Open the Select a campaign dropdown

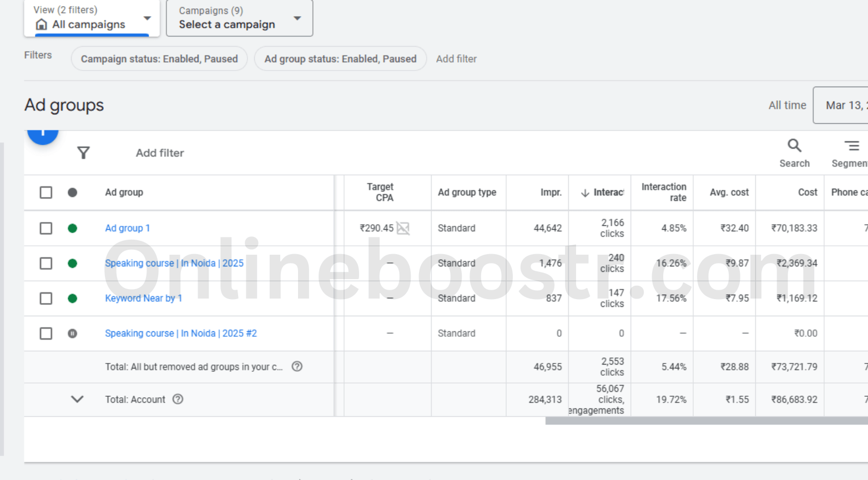click(239, 19)
